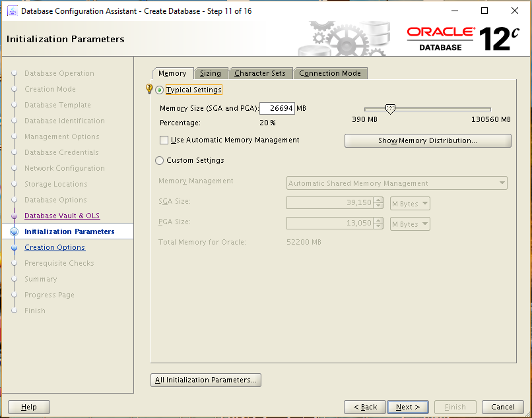Open the Character Sets tab
The width and height of the screenshot is (532, 418).
(x=260, y=73)
